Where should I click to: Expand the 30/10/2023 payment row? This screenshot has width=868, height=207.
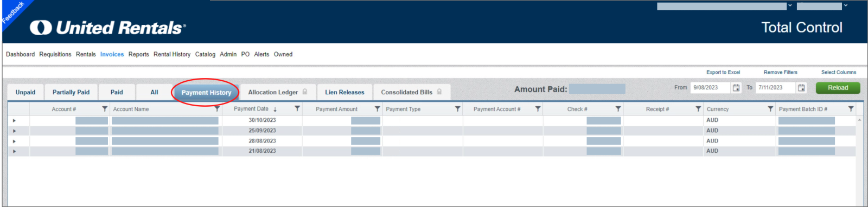[14, 120]
